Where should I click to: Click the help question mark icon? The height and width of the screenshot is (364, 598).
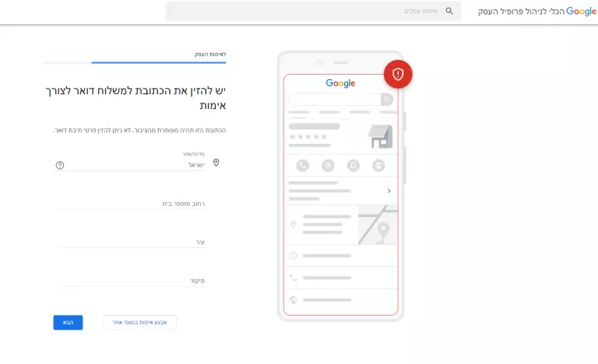point(60,165)
